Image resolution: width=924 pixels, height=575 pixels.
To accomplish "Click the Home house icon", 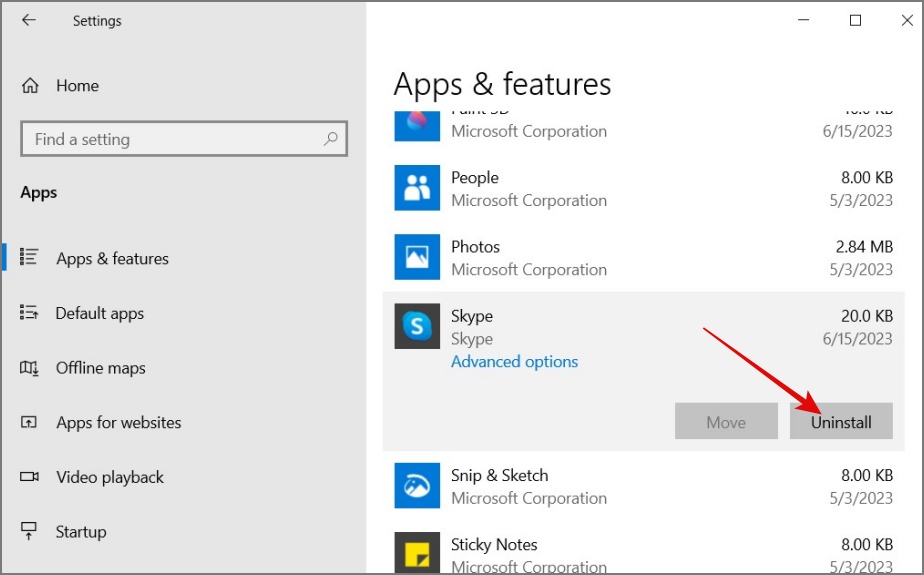I will (x=30, y=85).
